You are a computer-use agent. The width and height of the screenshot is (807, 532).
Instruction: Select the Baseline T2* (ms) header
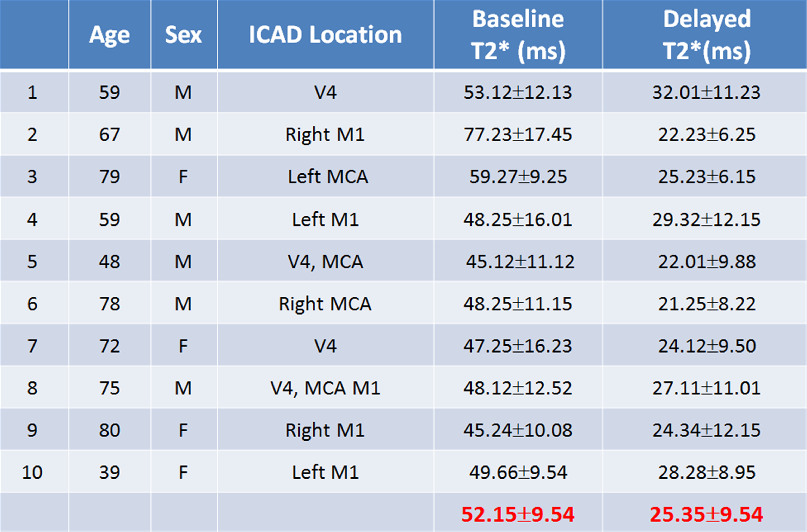point(518,35)
